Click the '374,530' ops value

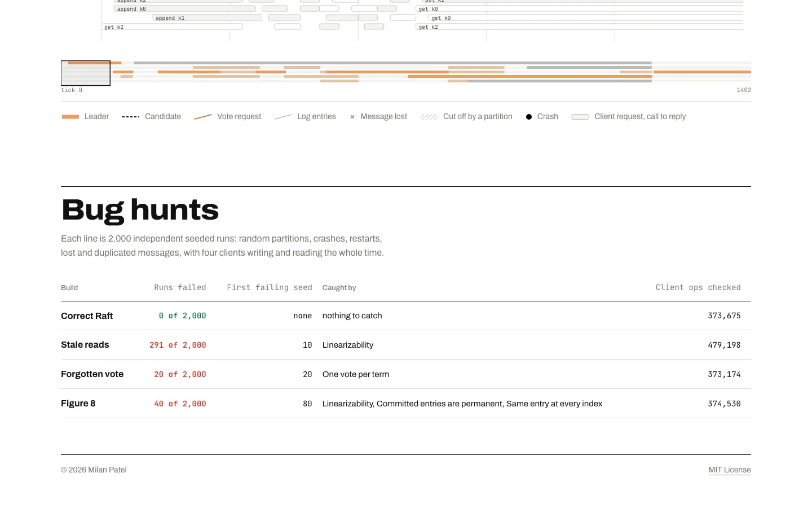(x=724, y=404)
